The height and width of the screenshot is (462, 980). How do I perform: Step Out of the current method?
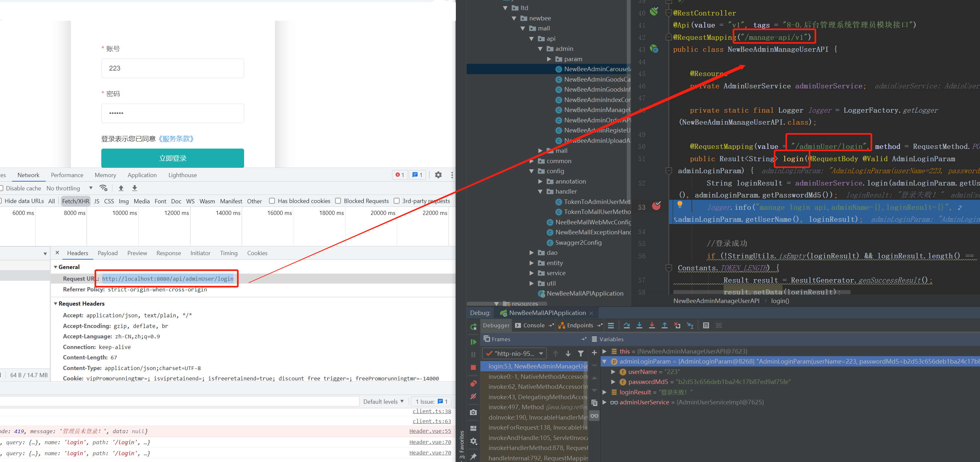[x=665, y=326]
